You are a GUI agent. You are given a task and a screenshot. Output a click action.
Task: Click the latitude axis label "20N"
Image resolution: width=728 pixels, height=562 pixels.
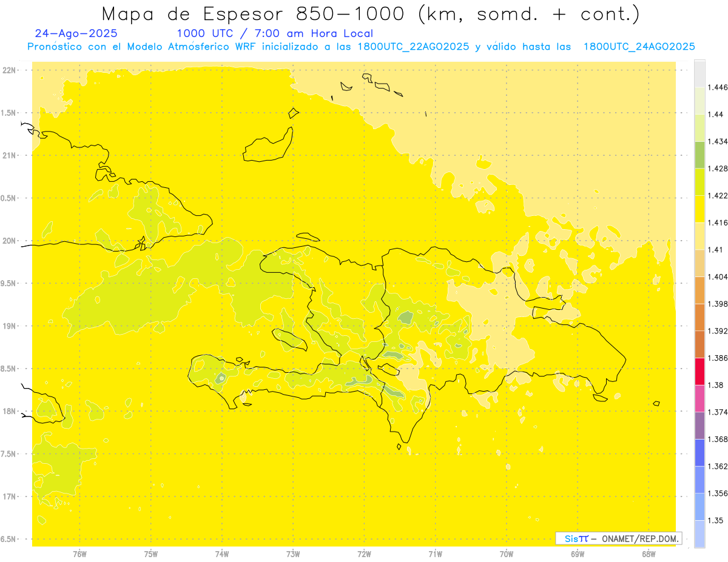pos(9,241)
